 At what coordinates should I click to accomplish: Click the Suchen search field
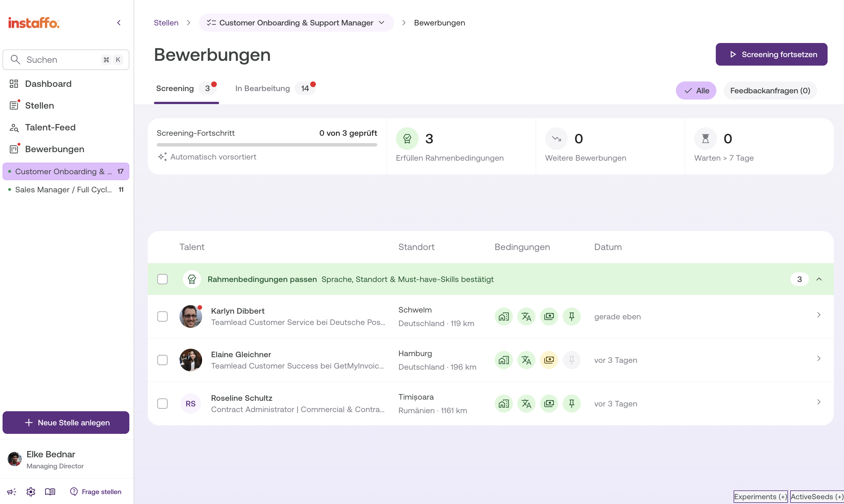(66, 60)
